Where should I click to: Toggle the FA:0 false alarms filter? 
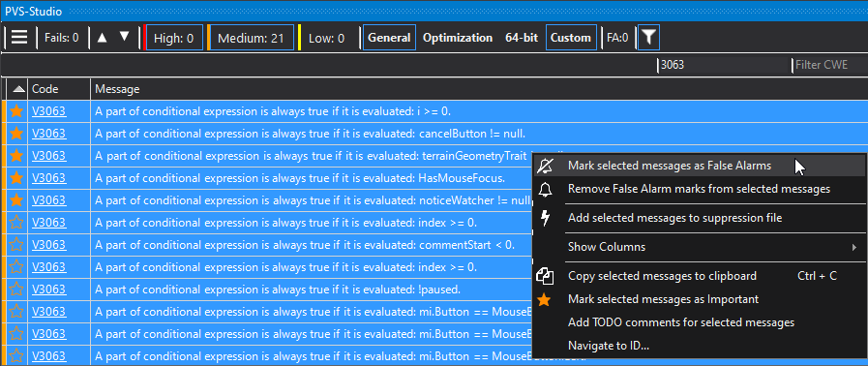[617, 38]
